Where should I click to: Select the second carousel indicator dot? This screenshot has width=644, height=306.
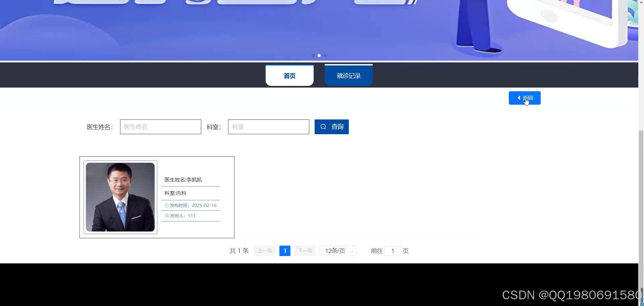(319, 55)
